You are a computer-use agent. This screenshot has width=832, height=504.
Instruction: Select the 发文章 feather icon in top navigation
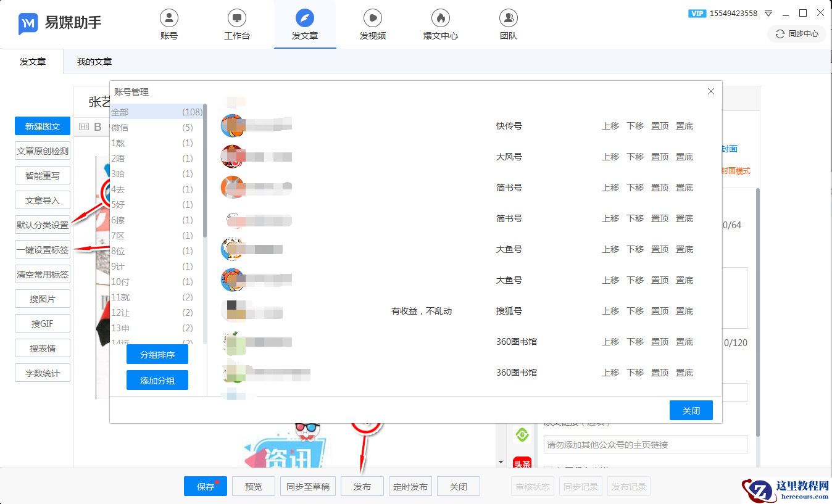point(305,17)
